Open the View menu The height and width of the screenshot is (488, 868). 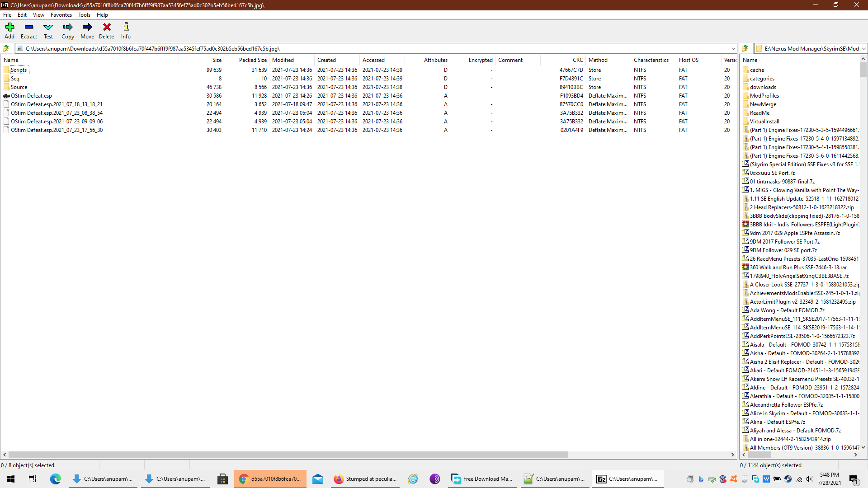(x=38, y=15)
